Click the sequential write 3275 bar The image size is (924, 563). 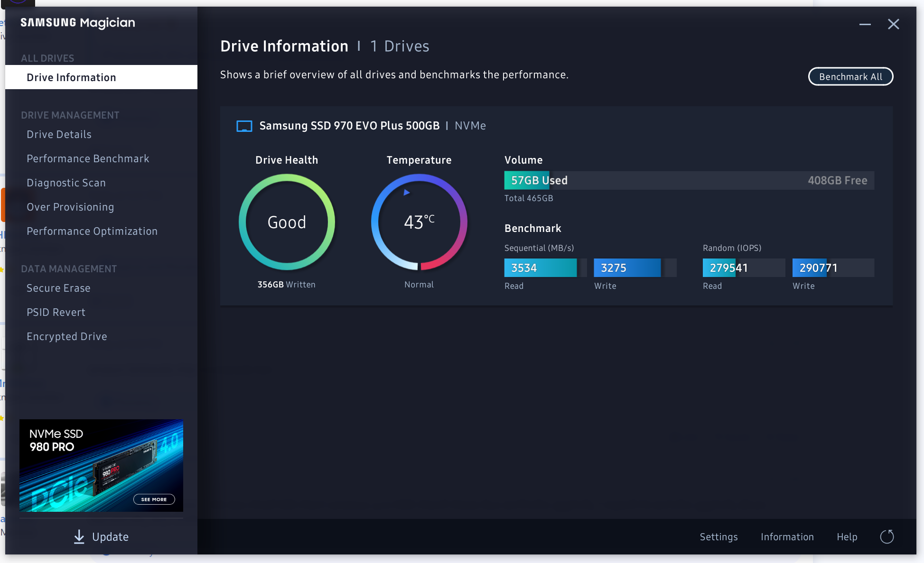click(x=635, y=268)
